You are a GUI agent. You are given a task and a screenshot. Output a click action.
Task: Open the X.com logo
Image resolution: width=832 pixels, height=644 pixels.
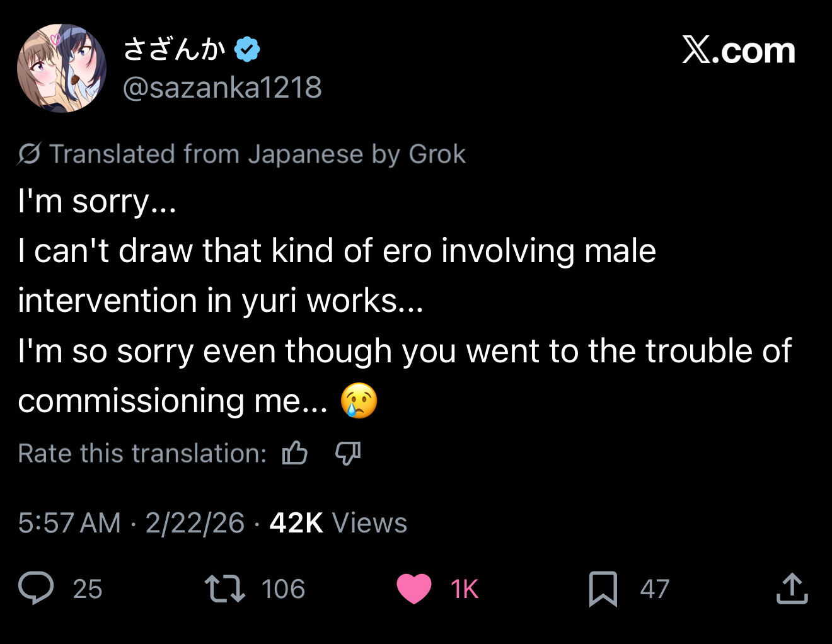pyautogui.click(x=738, y=50)
